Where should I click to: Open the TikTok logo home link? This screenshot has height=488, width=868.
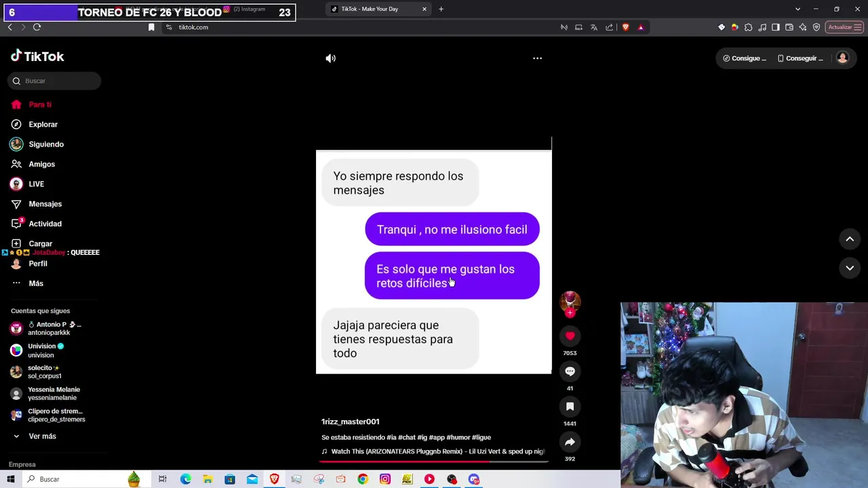point(37,56)
